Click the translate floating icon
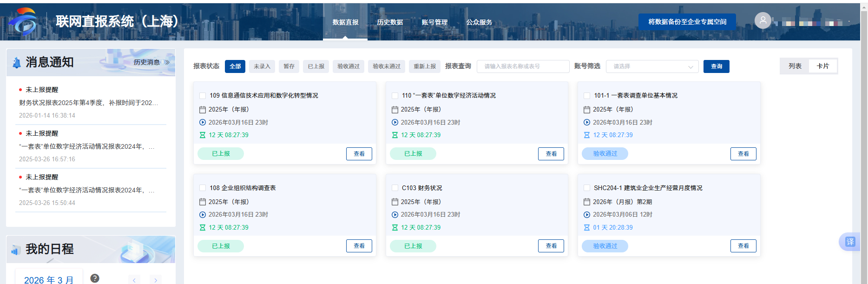The height and width of the screenshot is (284, 868). [x=850, y=242]
